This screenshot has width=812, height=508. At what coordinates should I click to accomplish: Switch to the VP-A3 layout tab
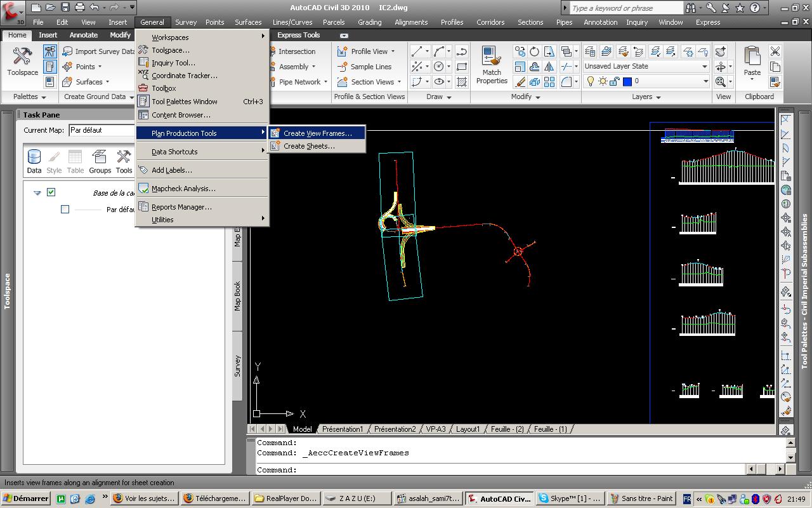pos(435,429)
